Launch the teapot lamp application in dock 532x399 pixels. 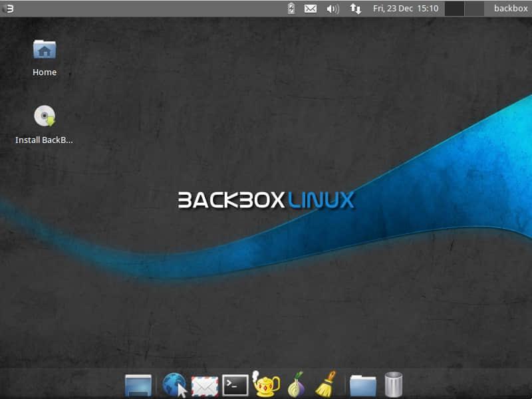tap(267, 385)
